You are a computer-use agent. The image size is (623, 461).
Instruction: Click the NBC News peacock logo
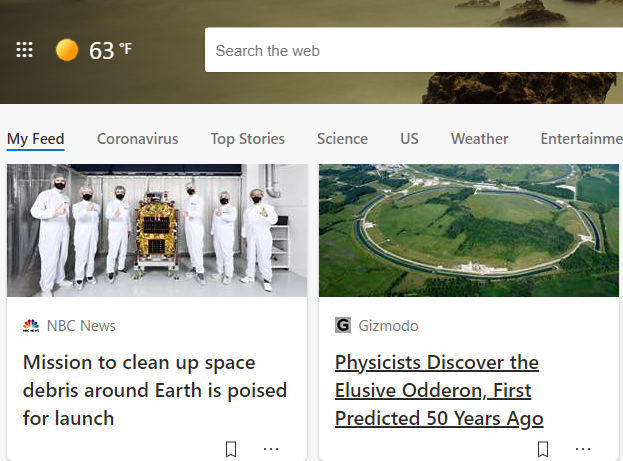coord(31,326)
